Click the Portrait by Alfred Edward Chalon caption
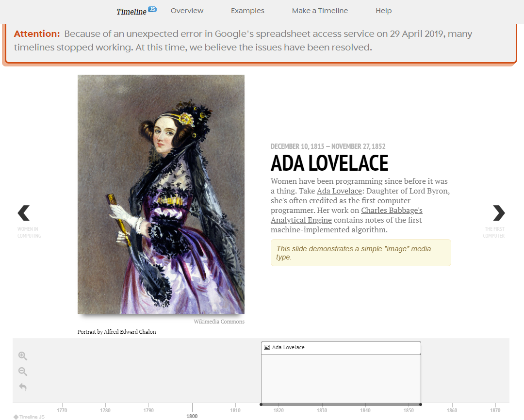 point(116,332)
